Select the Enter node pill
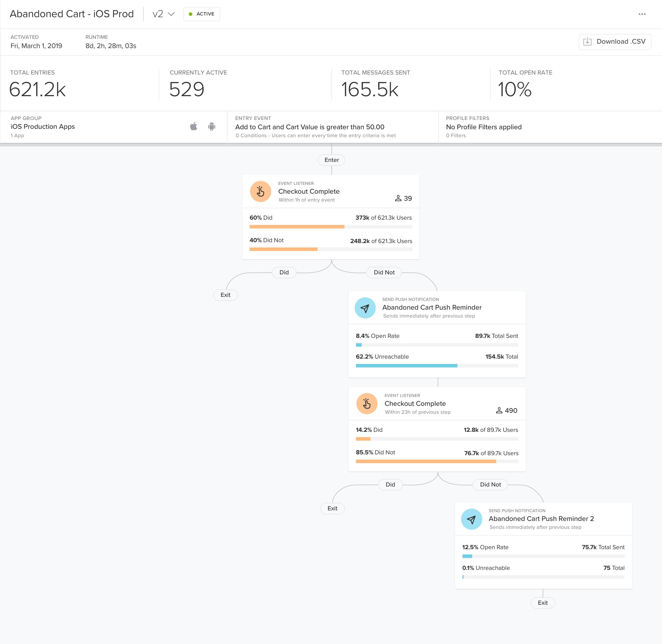Viewport: 662px width, 644px height. pos(331,160)
